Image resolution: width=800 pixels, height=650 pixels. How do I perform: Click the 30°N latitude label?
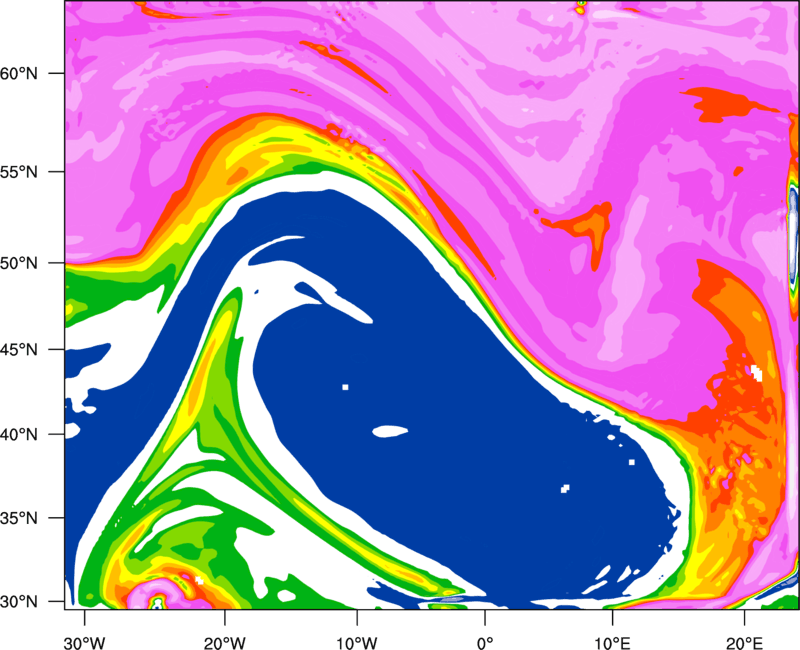[19, 602]
